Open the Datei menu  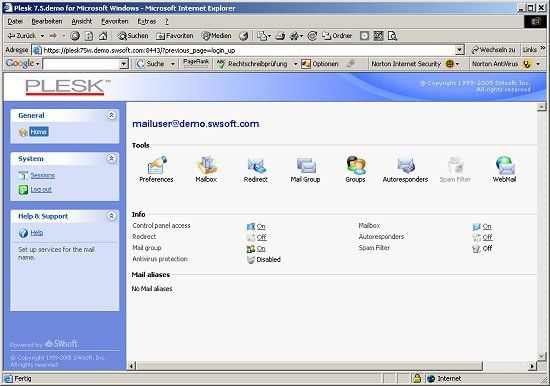15,21
